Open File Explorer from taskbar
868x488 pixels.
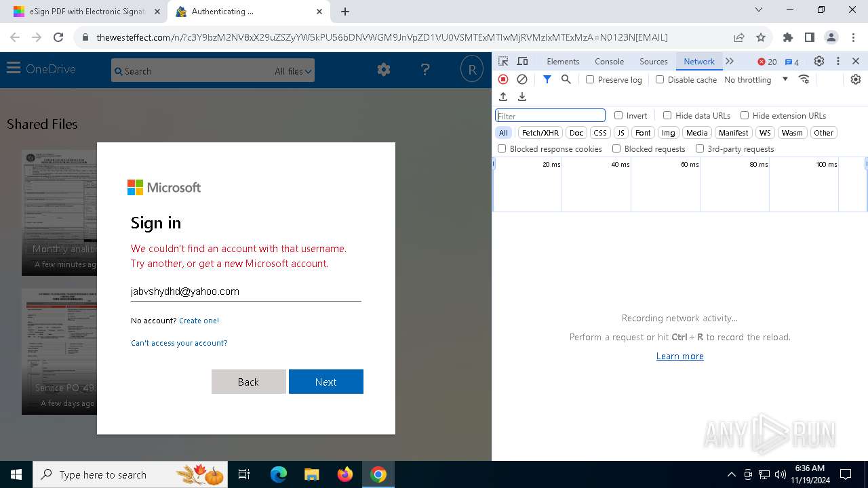(312, 474)
